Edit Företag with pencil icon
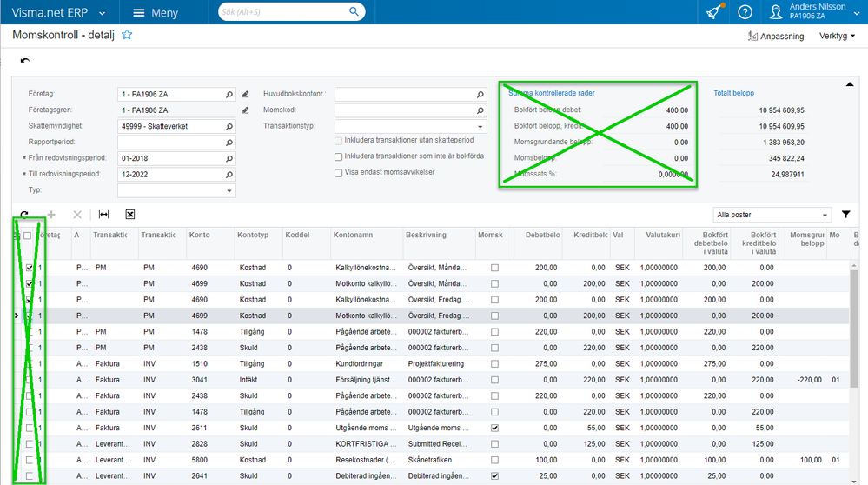 pyautogui.click(x=245, y=95)
